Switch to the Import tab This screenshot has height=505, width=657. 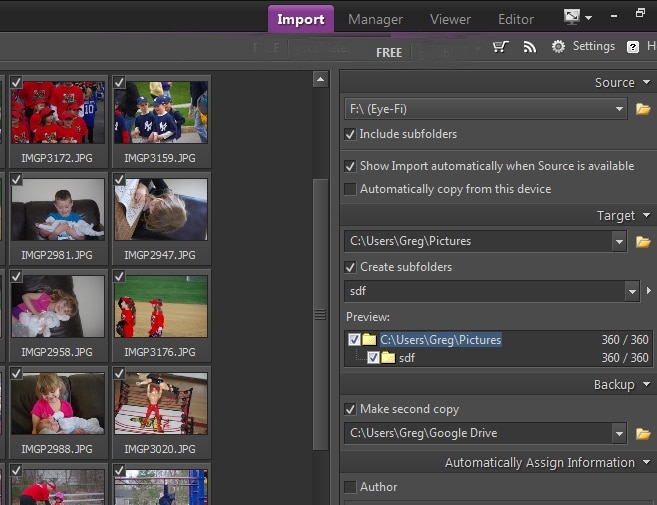coord(301,19)
